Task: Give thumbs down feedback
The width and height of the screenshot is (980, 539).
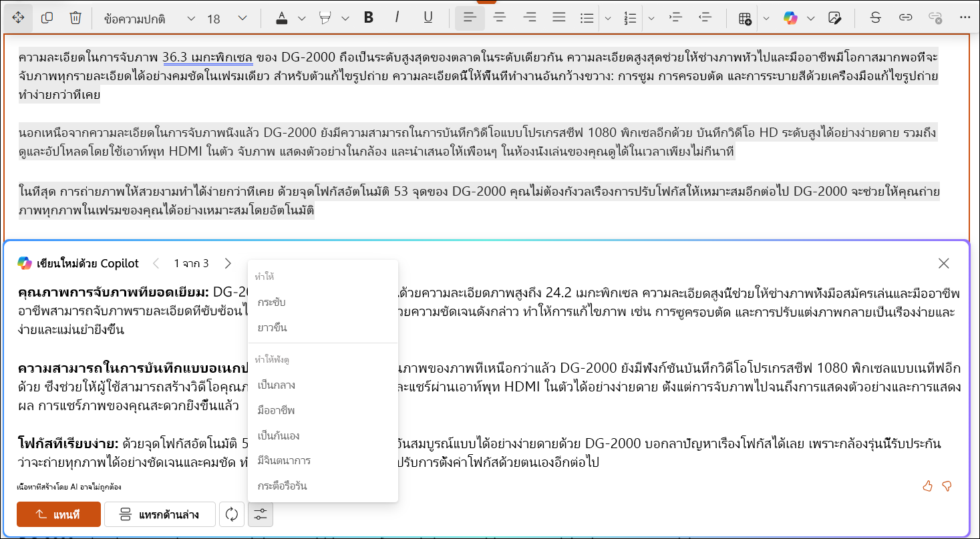Action: tap(947, 486)
